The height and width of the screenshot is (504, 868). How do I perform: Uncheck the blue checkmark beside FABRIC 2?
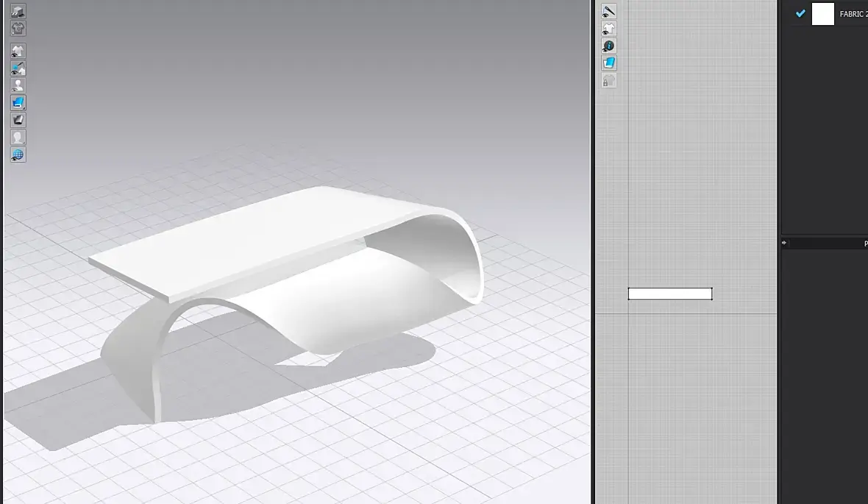800,13
